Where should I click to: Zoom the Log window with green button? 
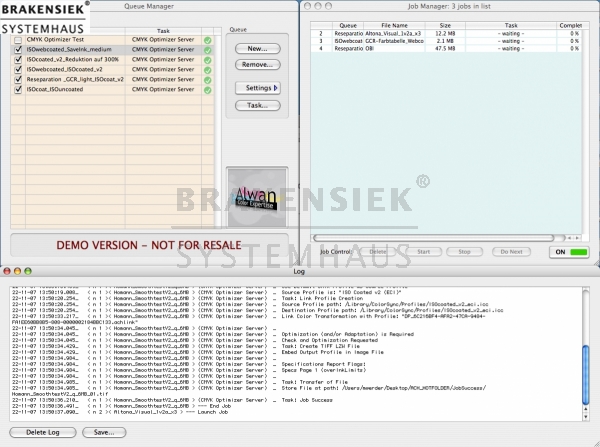(28, 271)
